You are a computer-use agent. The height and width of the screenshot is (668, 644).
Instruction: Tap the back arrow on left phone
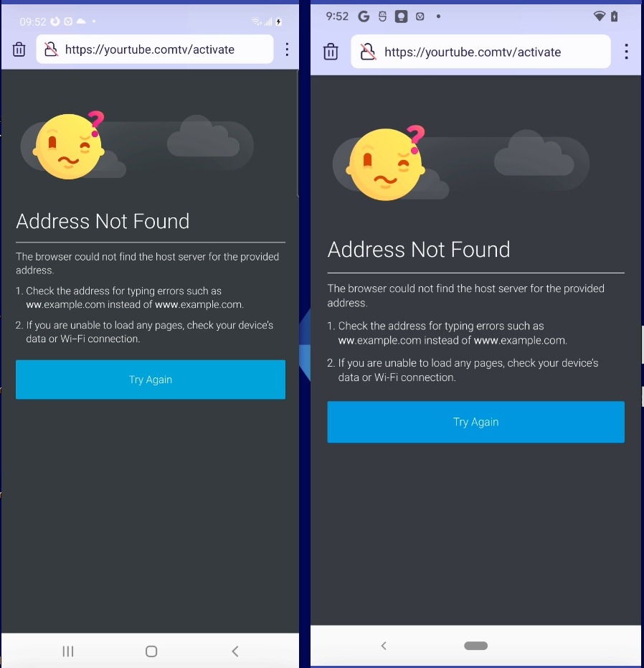pyautogui.click(x=235, y=651)
